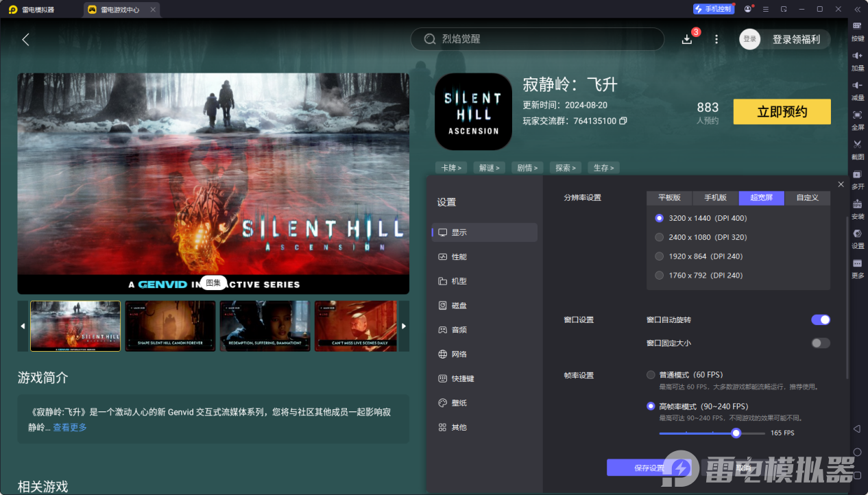
Task: Open the multi-instance (多开) sidebar icon
Action: (857, 175)
